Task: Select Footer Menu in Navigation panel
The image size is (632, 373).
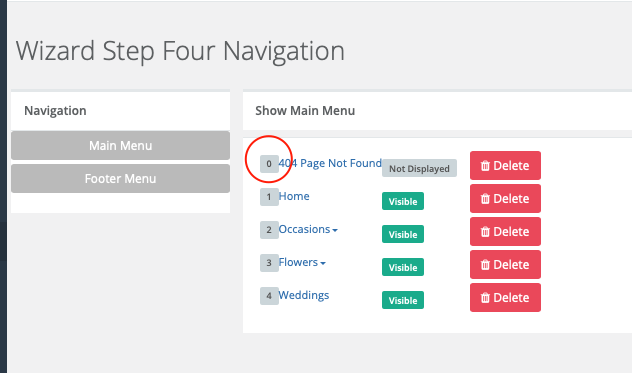Action: point(121,178)
